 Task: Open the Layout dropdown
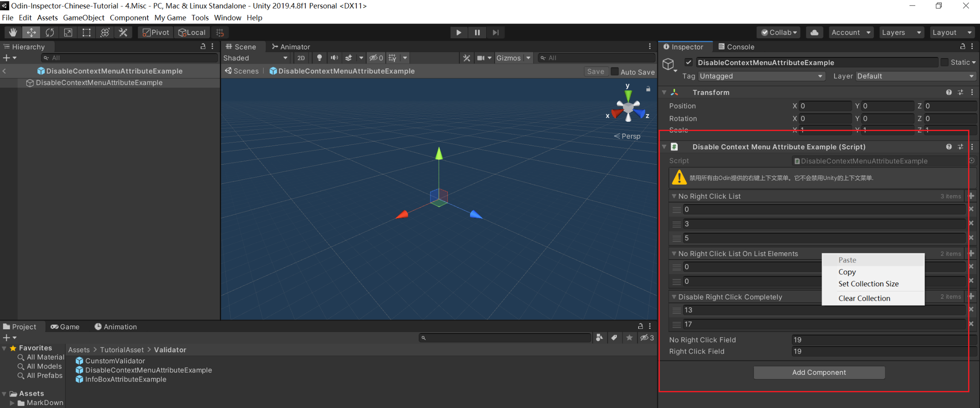point(952,32)
